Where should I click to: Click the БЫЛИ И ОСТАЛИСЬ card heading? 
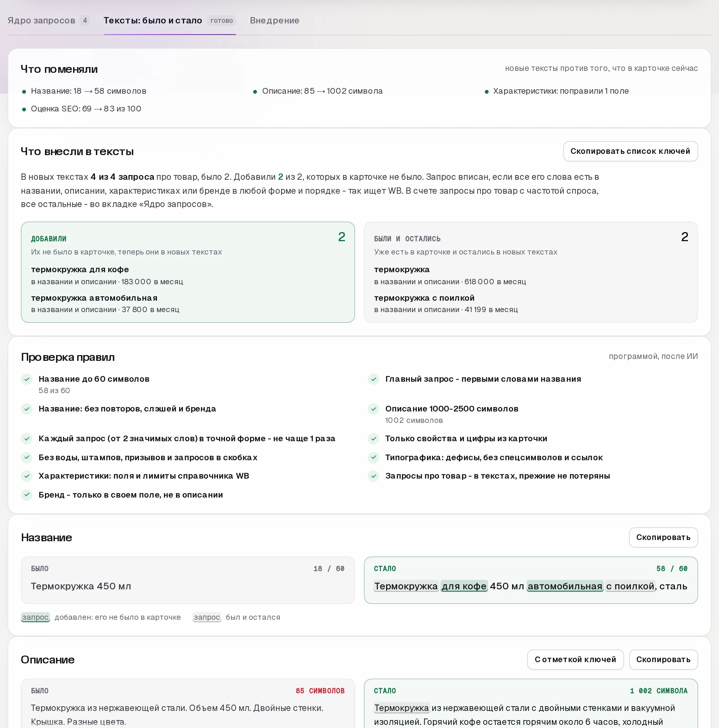(x=407, y=239)
